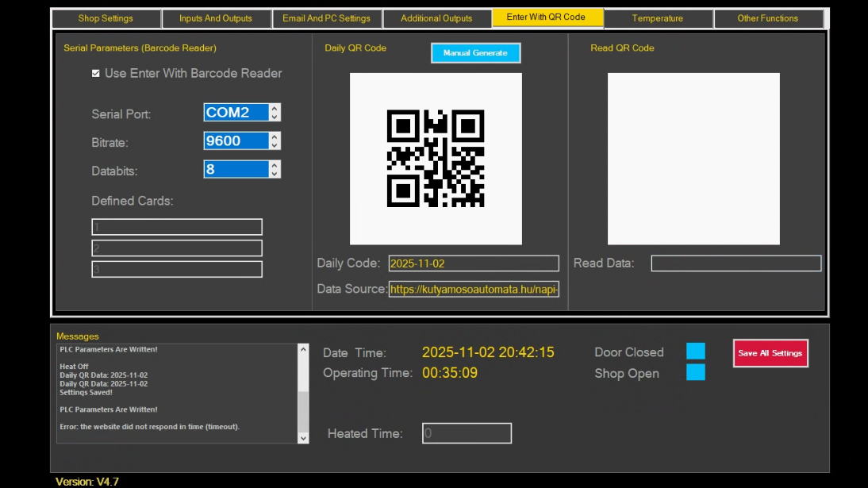Click Defined Cards field 1
868x488 pixels.
click(177, 227)
